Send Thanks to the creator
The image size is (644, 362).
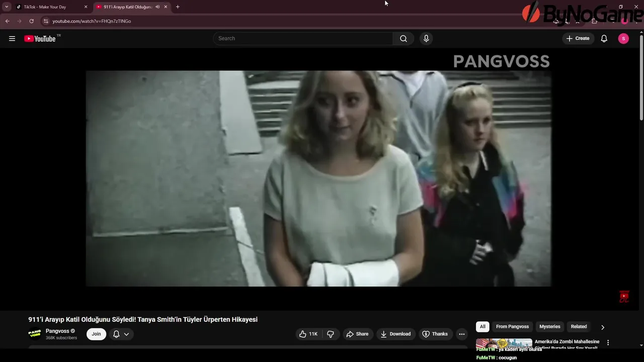point(435,334)
